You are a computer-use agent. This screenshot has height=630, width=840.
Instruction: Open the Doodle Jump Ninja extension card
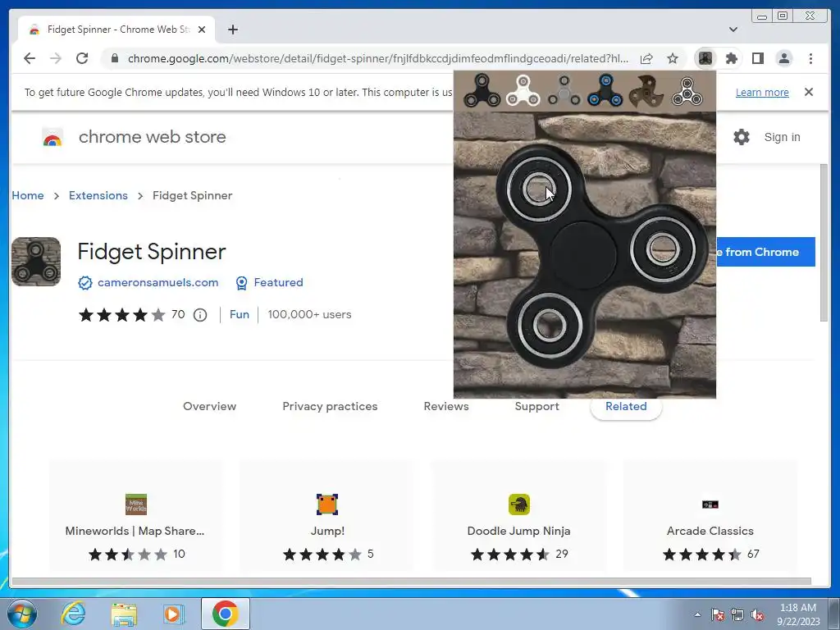(x=518, y=517)
